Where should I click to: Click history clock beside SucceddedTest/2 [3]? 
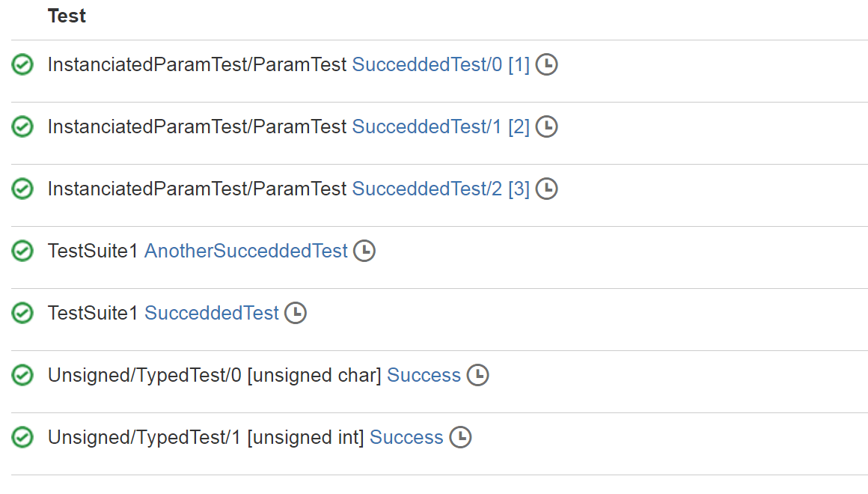(x=546, y=189)
